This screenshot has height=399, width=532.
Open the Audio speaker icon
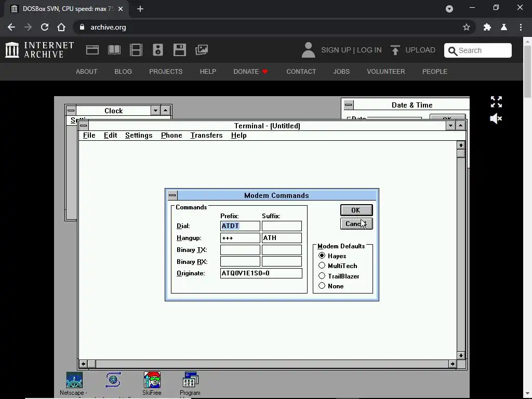pyautogui.click(x=158, y=50)
